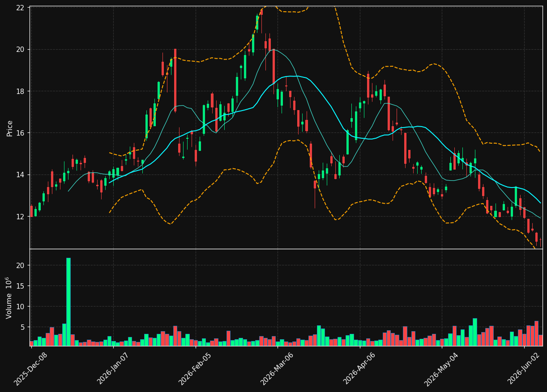Screen dimensions: 547x392
Task: Select the 2026-Jan-07 x-axis date label
Action: (x=113, y=368)
